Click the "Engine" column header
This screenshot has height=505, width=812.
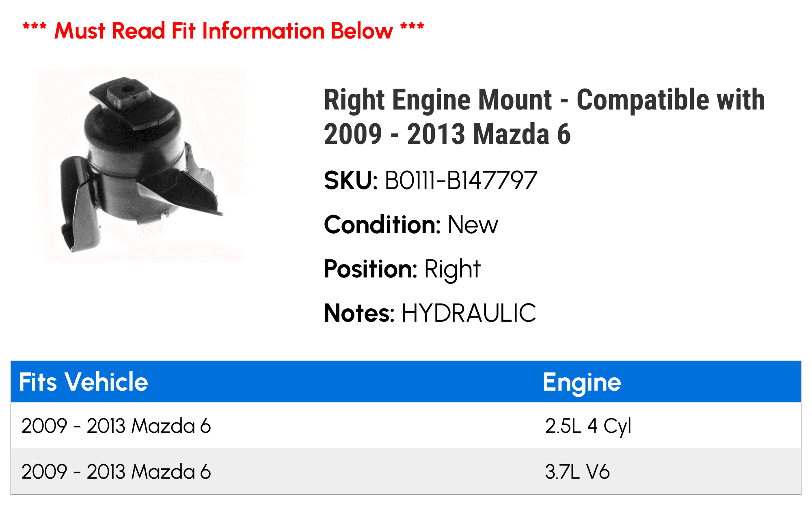pos(582,382)
